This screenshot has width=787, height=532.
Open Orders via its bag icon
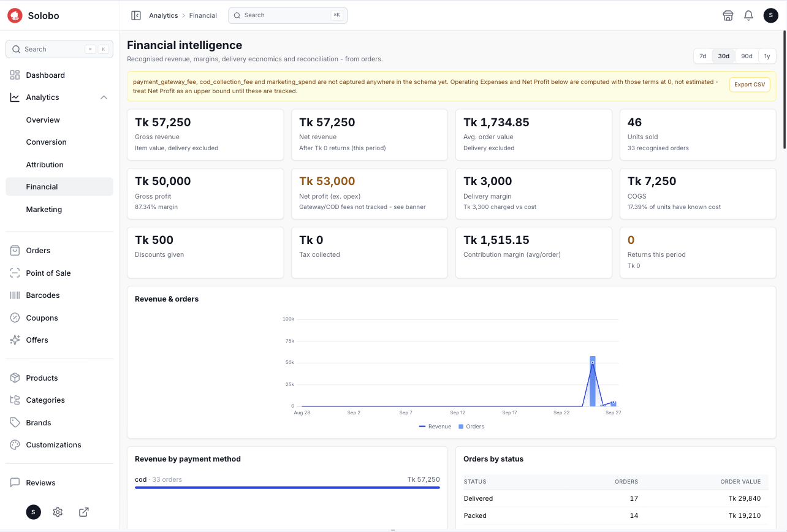[x=15, y=251]
